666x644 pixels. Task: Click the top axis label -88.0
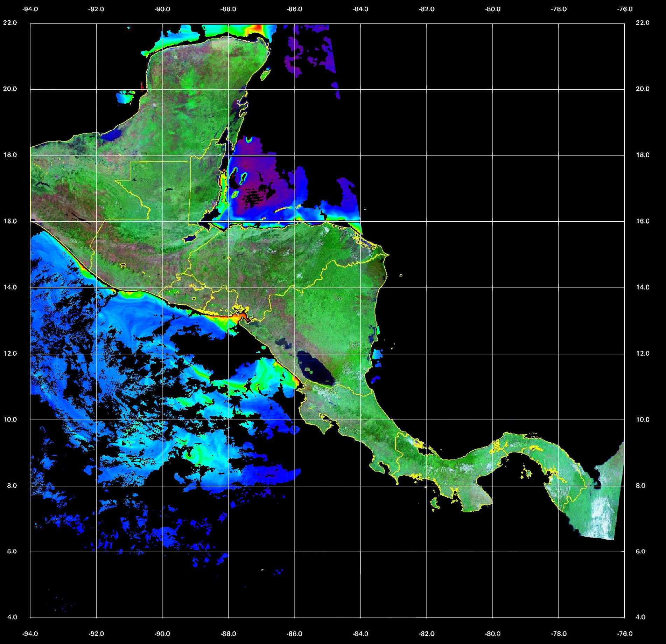click(x=228, y=9)
